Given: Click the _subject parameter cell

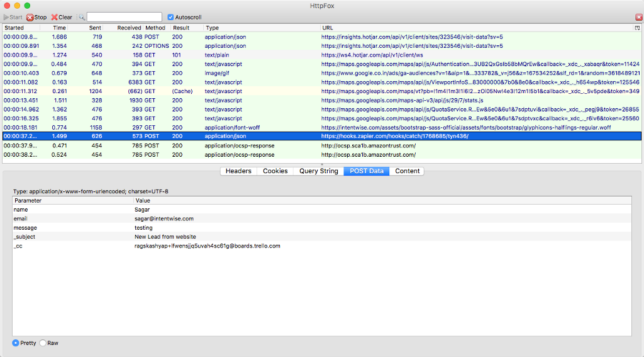Looking at the screenshot, I should coord(25,237).
